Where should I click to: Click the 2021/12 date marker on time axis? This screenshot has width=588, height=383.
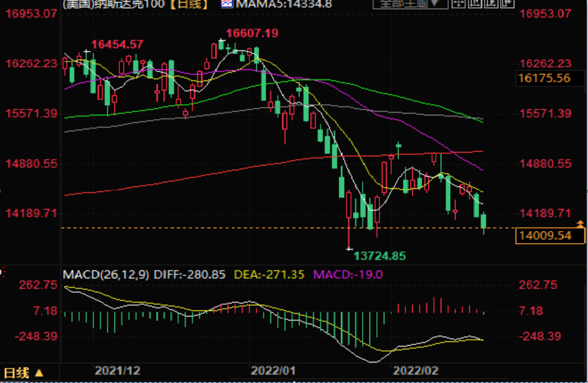click(117, 371)
